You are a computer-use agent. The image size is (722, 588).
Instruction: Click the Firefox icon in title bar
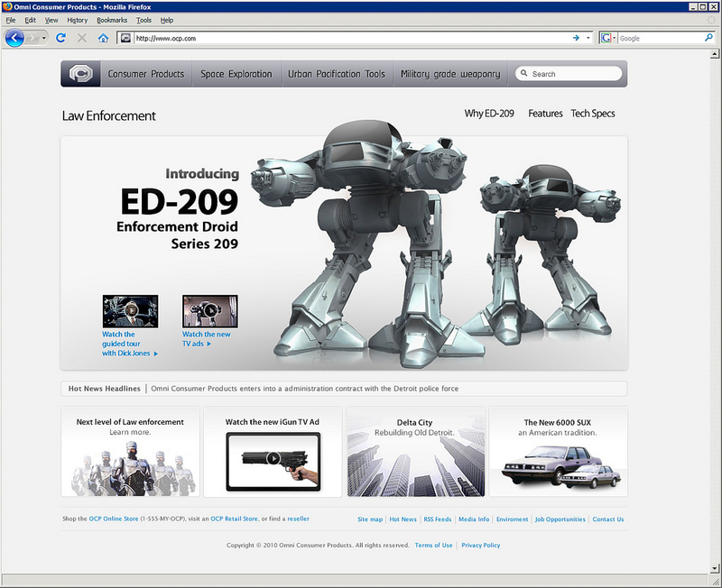click(x=7, y=6)
